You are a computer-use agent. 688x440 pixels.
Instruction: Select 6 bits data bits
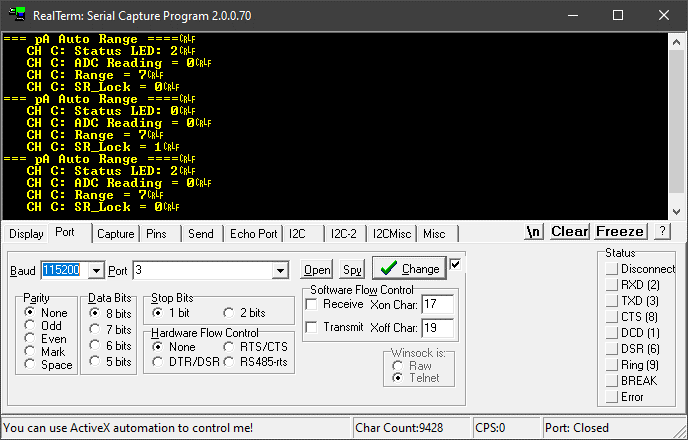pyautogui.click(x=94, y=345)
